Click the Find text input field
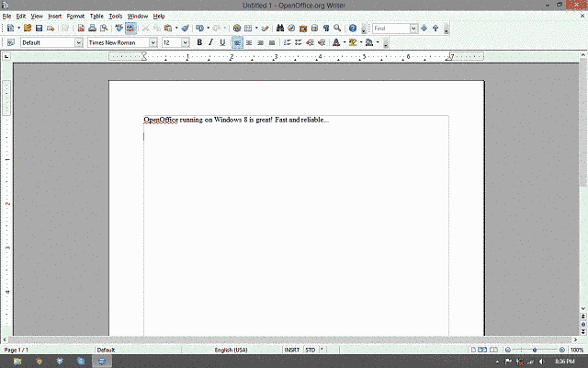The height and width of the screenshot is (368, 588). [x=391, y=29]
